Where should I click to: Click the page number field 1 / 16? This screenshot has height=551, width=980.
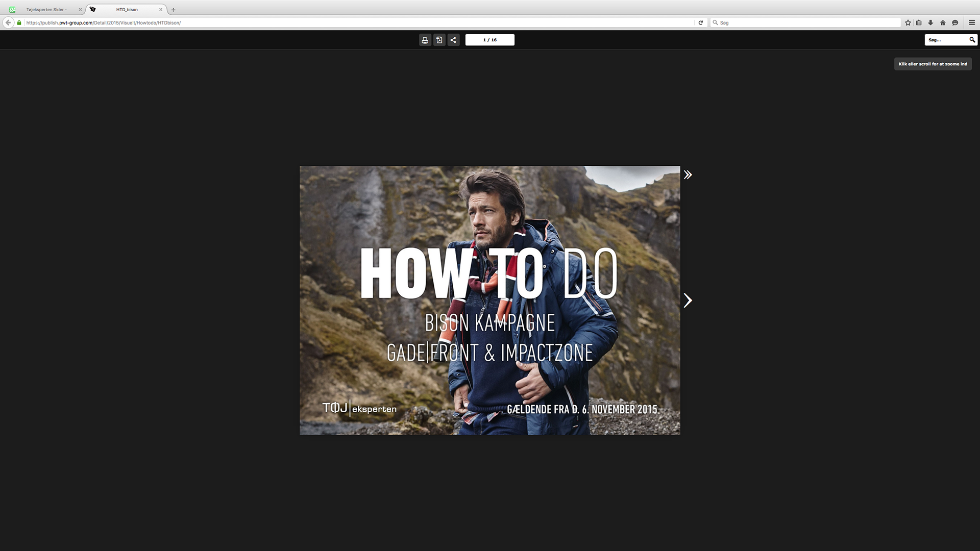tap(490, 40)
